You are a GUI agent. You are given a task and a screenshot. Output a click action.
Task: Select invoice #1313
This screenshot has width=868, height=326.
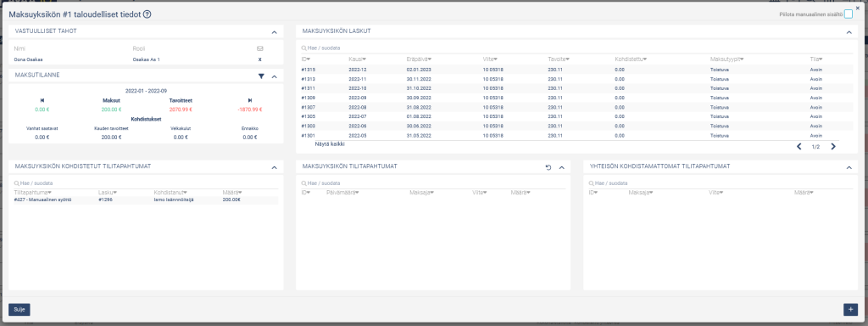(576, 79)
